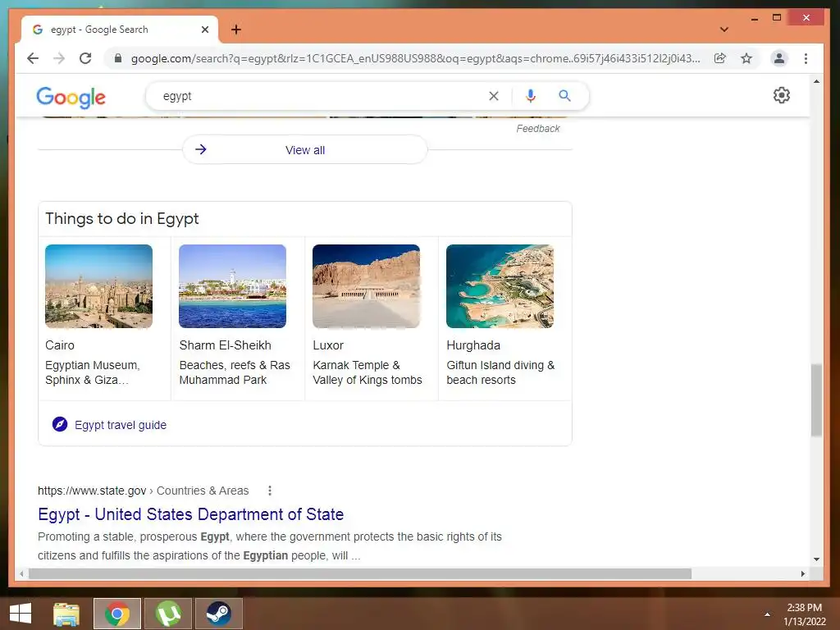Open uTorrent from the taskbar
This screenshot has height=630, width=840.
point(168,614)
